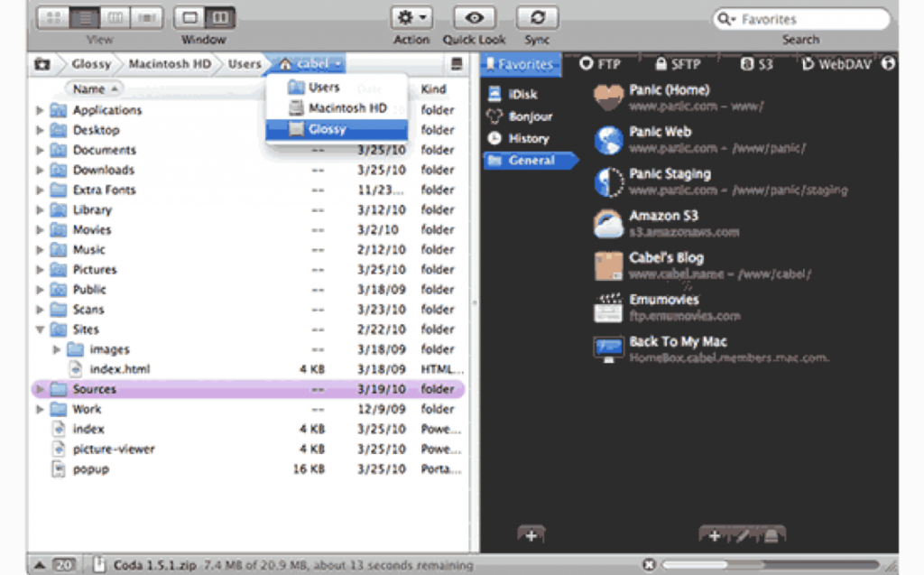Select the Work folder row
924x575 pixels.
pos(247,409)
